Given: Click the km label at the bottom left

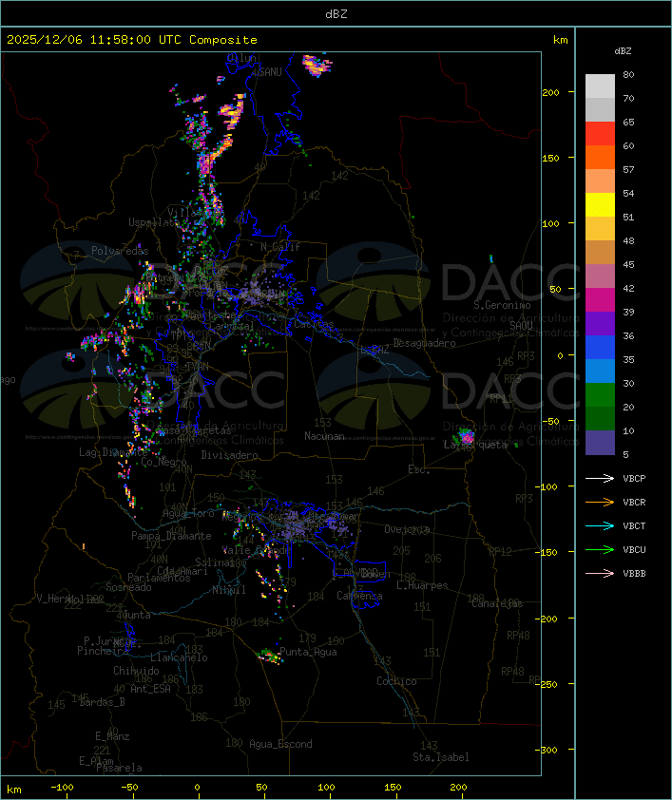Looking at the screenshot, I should (x=13, y=790).
